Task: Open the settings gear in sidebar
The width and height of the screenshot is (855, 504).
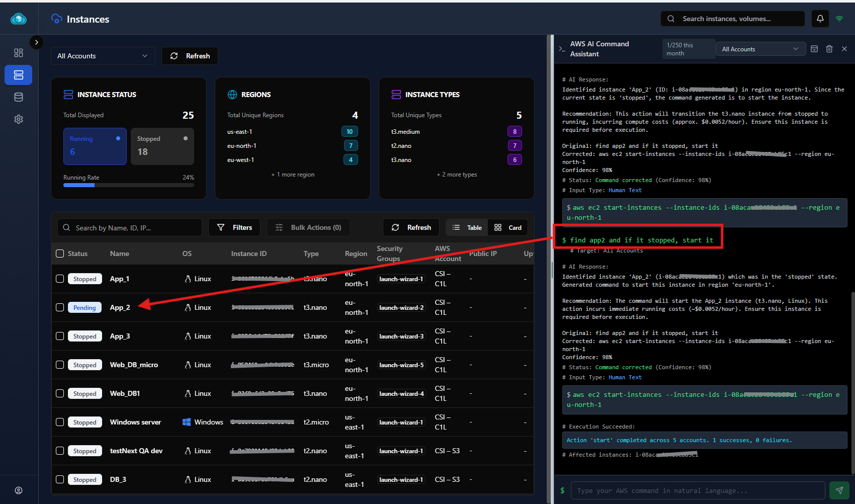Action: pos(19,119)
